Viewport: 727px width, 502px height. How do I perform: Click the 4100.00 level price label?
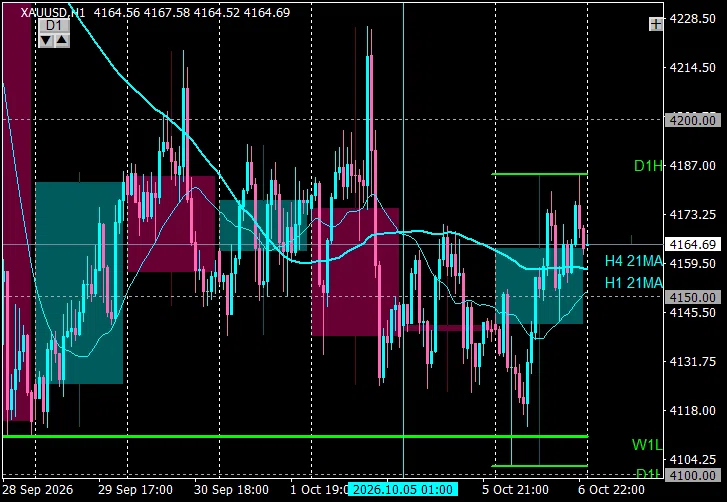pyautogui.click(x=693, y=475)
